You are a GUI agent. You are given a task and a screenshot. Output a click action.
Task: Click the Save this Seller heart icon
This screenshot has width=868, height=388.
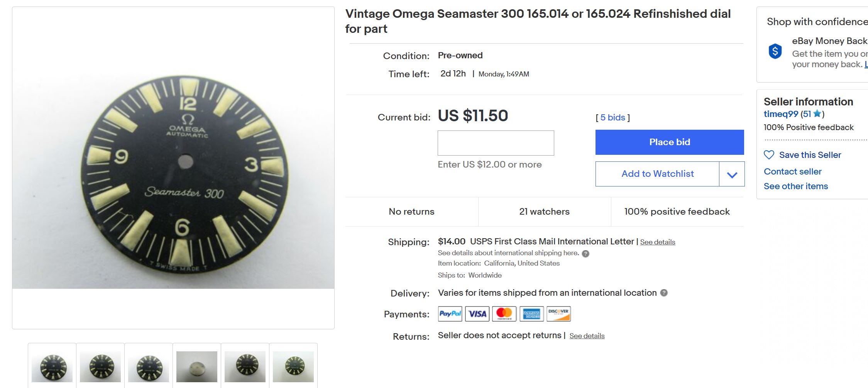tap(769, 155)
